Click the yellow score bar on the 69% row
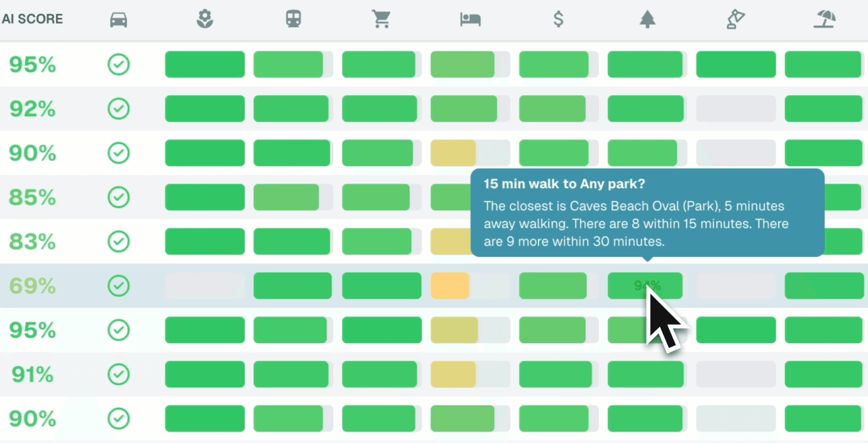868x443 pixels. (x=449, y=286)
